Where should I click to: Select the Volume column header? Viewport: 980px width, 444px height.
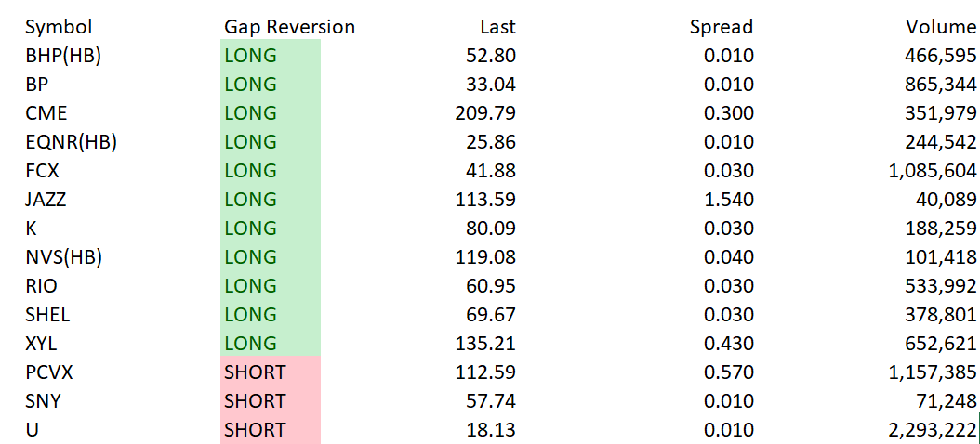pos(941,27)
